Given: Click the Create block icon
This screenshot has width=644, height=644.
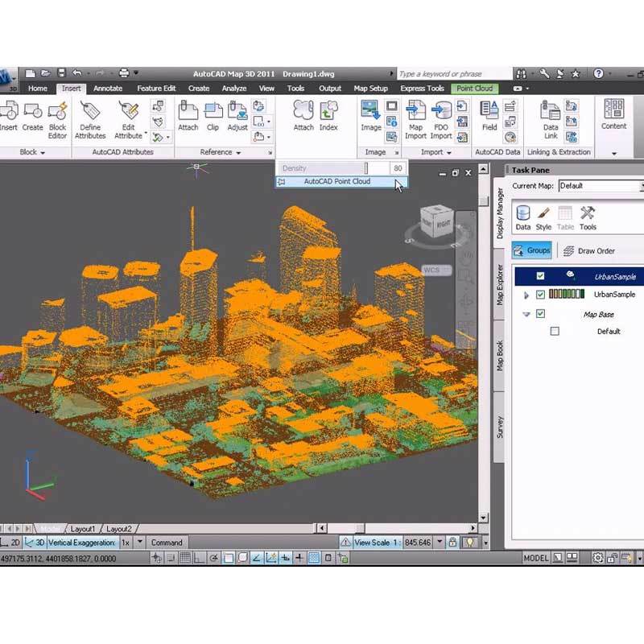Looking at the screenshot, I should tap(33, 111).
